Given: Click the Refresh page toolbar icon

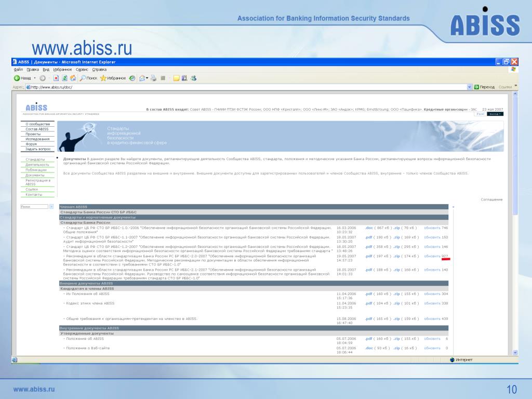Looking at the screenshot, I should pos(64,78).
